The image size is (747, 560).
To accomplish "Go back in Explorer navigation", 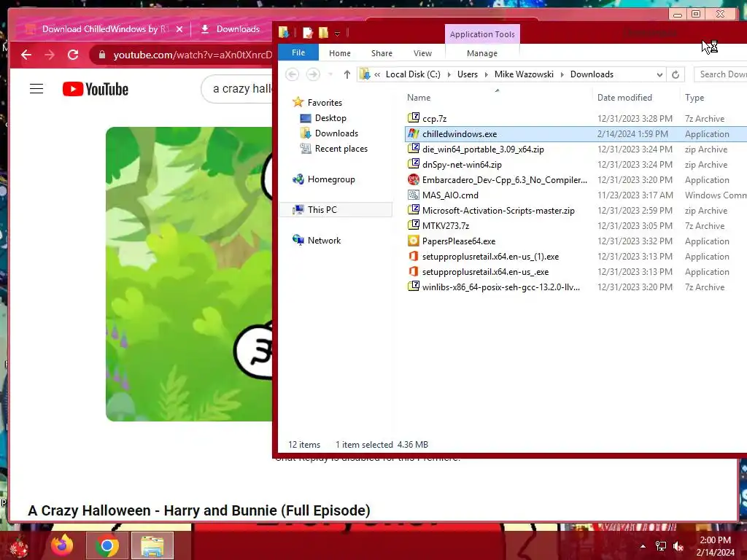I will (293, 74).
